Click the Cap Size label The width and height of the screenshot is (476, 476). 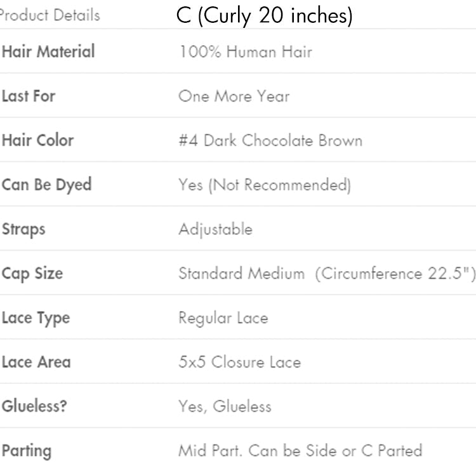point(32,274)
